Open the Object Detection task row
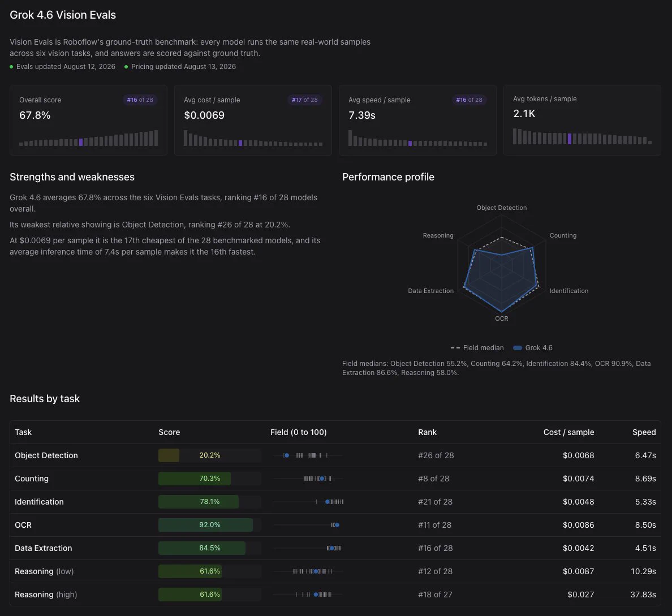The width and height of the screenshot is (672, 616). click(x=335, y=455)
